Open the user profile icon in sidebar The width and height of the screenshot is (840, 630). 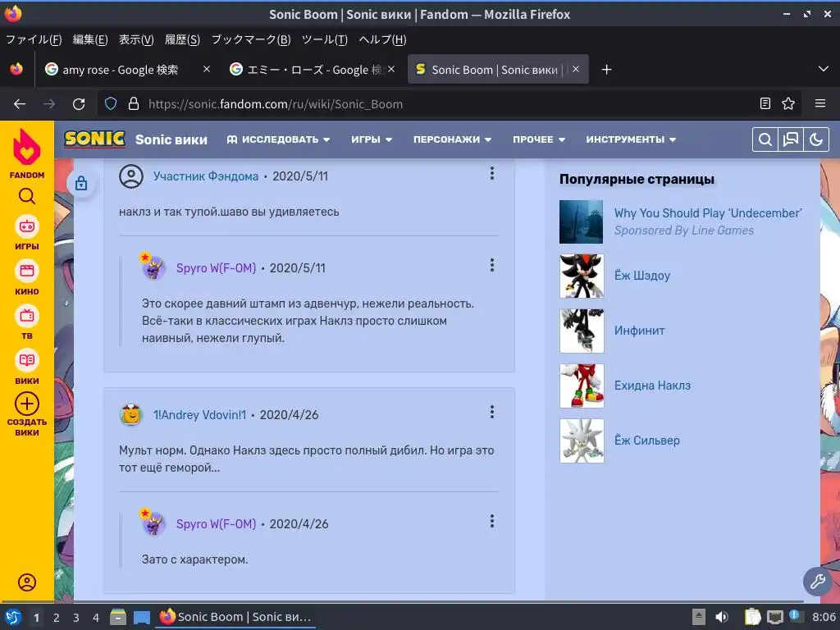tap(27, 582)
